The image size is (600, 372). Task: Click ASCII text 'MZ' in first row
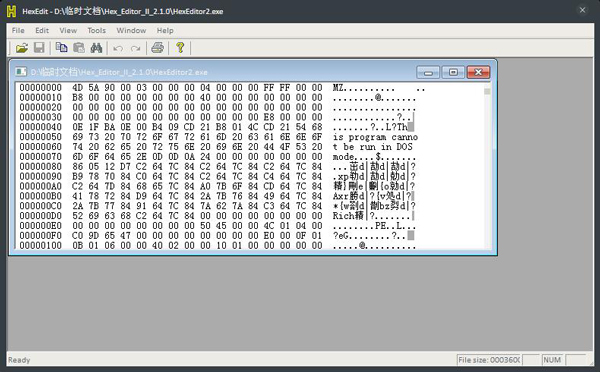tap(338, 88)
